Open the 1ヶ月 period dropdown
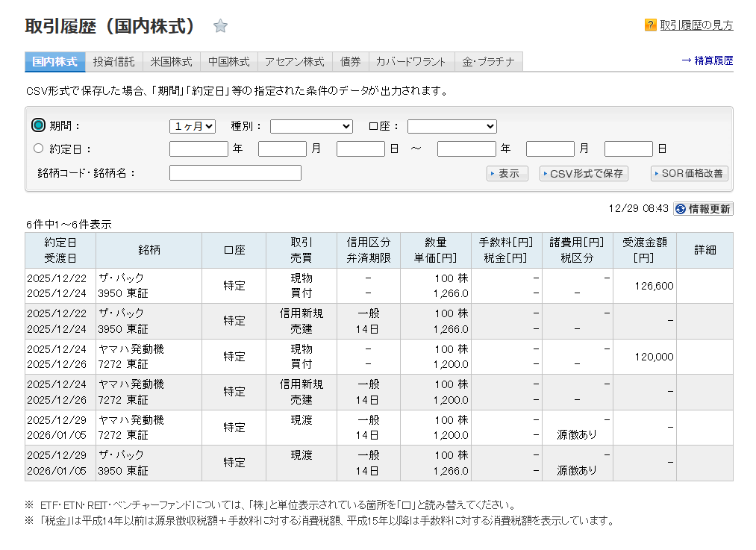 (193, 126)
